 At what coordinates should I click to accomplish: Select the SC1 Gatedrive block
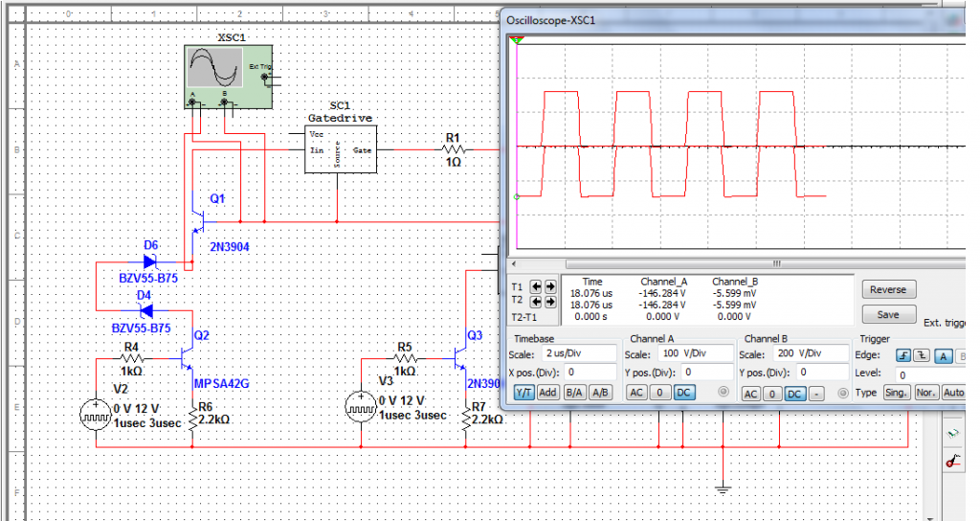[341, 148]
